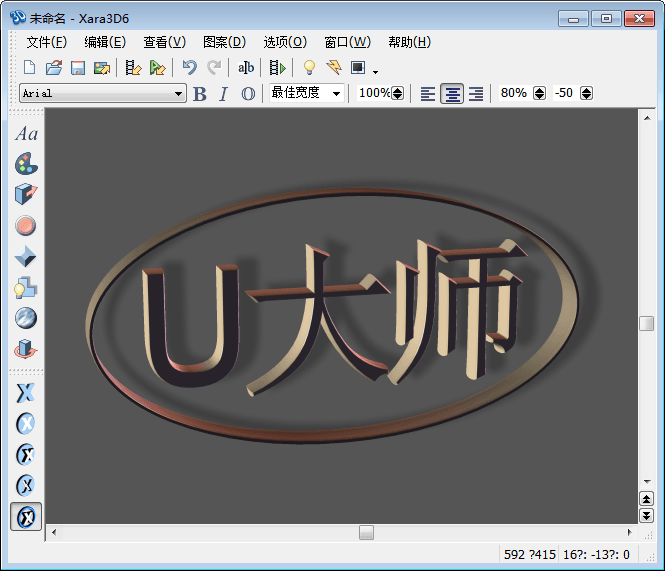Select the highlighted bottom X style icon

click(x=26, y=517)
